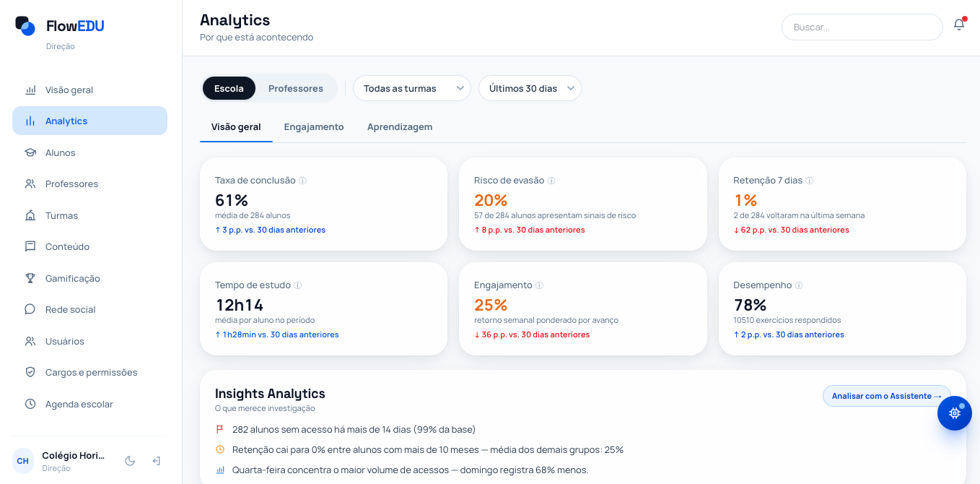Show info tooltip for Risco de evasão
This screenshot has height=484, width=980.
pos(551,181)
